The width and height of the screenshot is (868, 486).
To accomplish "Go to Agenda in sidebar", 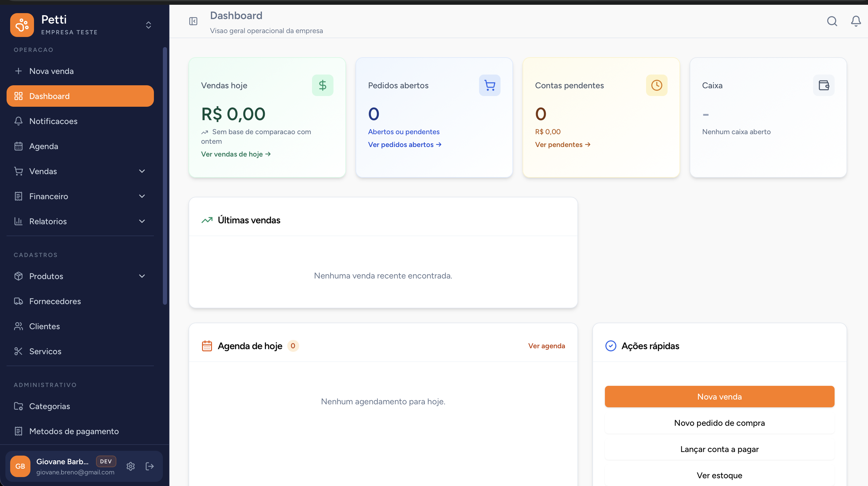I will click(x=80, y=146).
